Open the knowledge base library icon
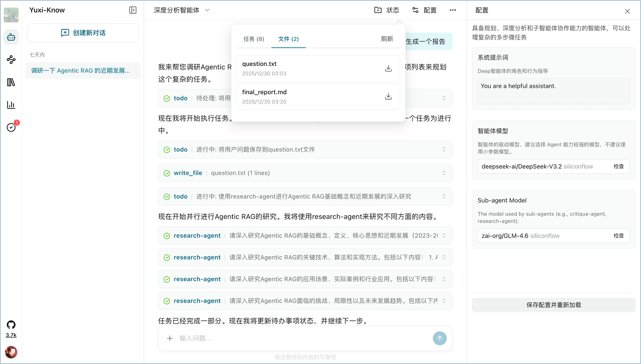 11,82
